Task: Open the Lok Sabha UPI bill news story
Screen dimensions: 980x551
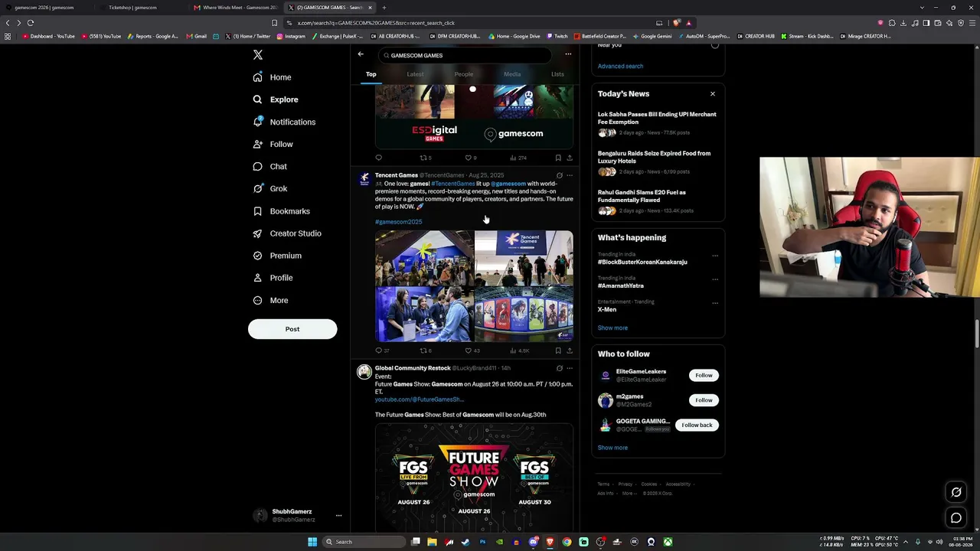Action: click(x=657, y=123)
